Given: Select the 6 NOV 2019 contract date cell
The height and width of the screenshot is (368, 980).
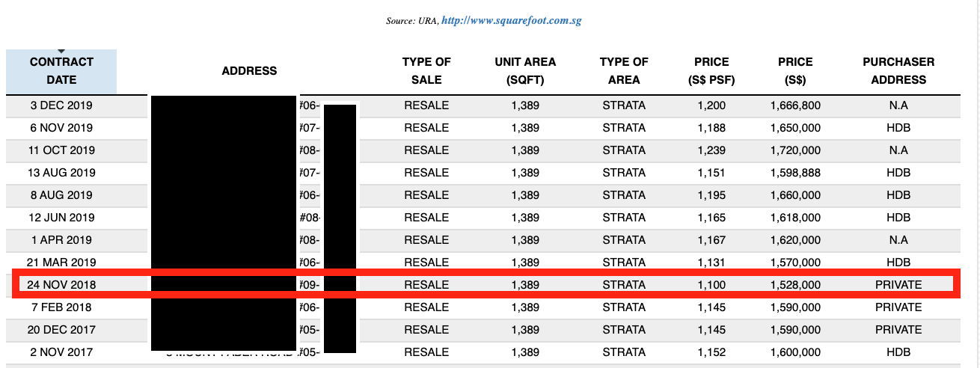Looking at the screenshot, I should (x=61, y=128).
